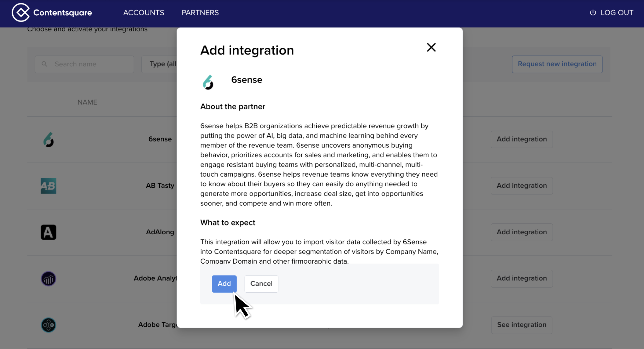Click the 'What to expect' heading
Viewport: 644px width, 349px height.
(228, 223)
